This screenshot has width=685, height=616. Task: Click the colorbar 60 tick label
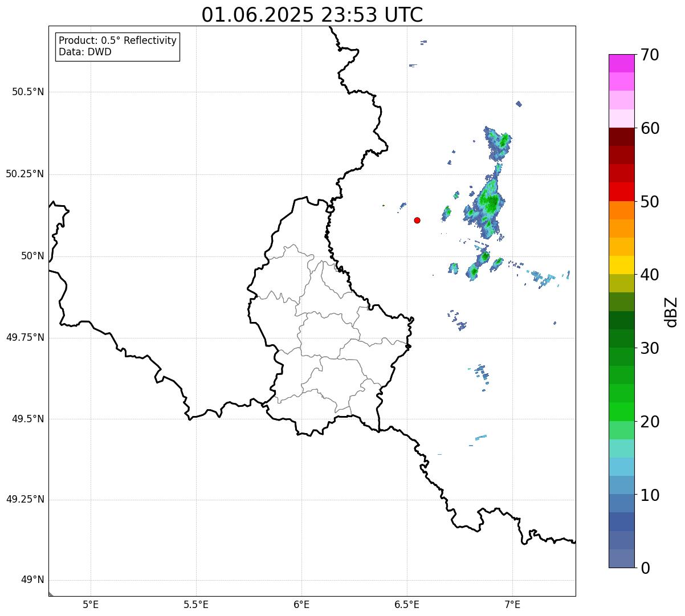pyautogui.click(x=650, y=128)
